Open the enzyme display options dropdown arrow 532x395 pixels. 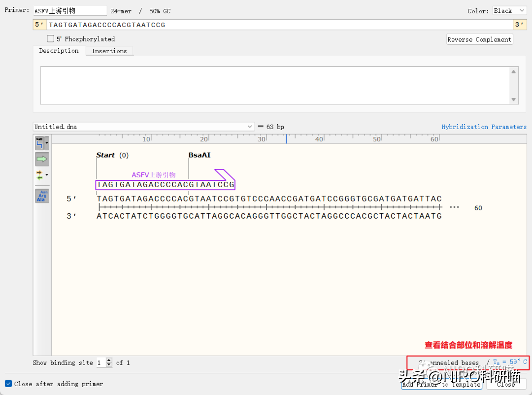(x=47, y=143)
